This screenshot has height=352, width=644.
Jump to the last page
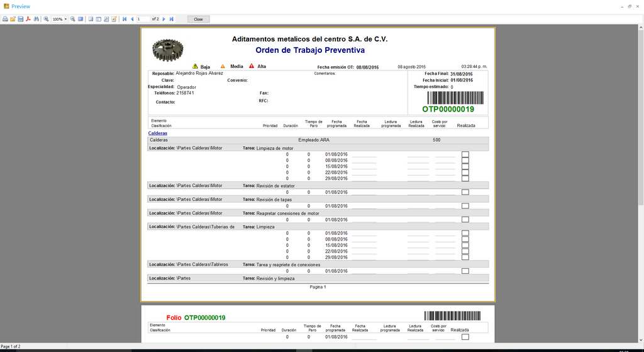click(171, 20)
